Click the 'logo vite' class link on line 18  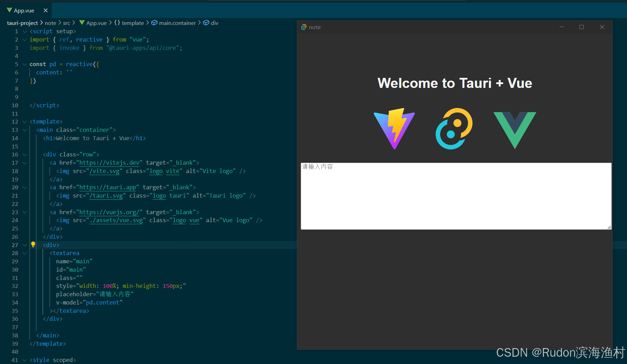coord(164,171)
